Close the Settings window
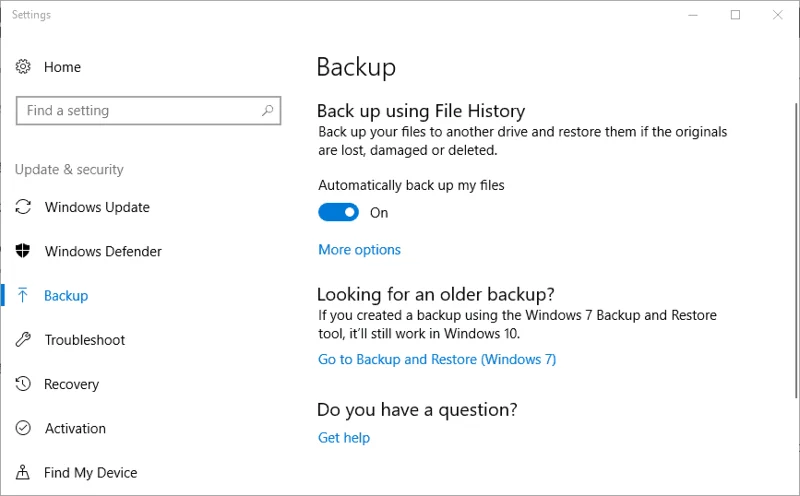The image size is (800, 496). 778,15
